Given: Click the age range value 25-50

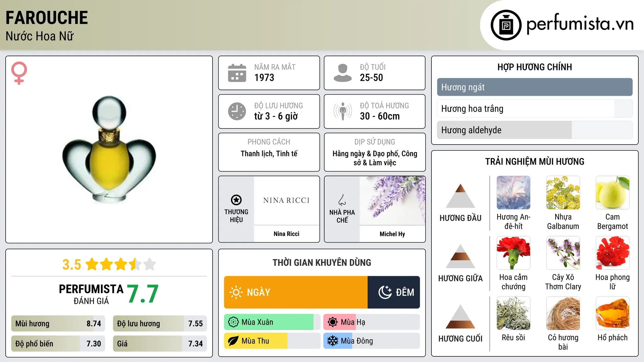Looking at the screenshot, I should click(371, 78).
